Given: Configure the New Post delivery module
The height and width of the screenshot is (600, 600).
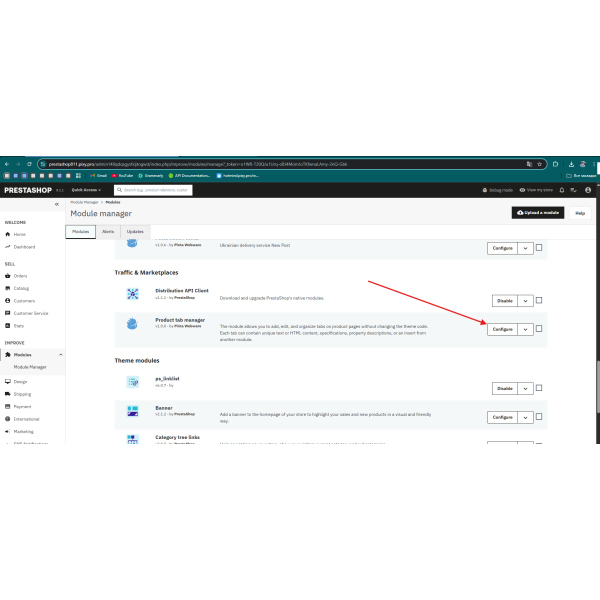Looking at the screenshot, I should click(502, 248).
